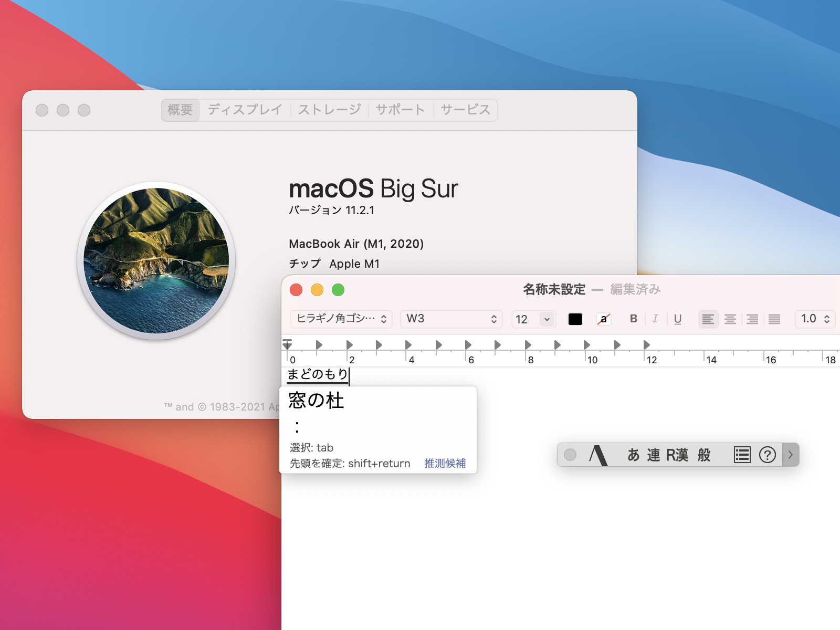840x630 pixels.
Task: Open ATOK help question mark icon
Action: coord(768,455)
